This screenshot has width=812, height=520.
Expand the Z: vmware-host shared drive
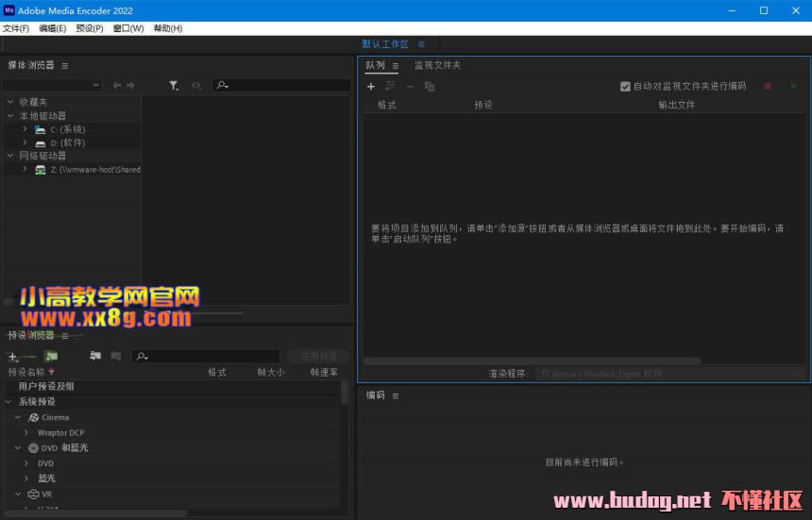(25, 169)
